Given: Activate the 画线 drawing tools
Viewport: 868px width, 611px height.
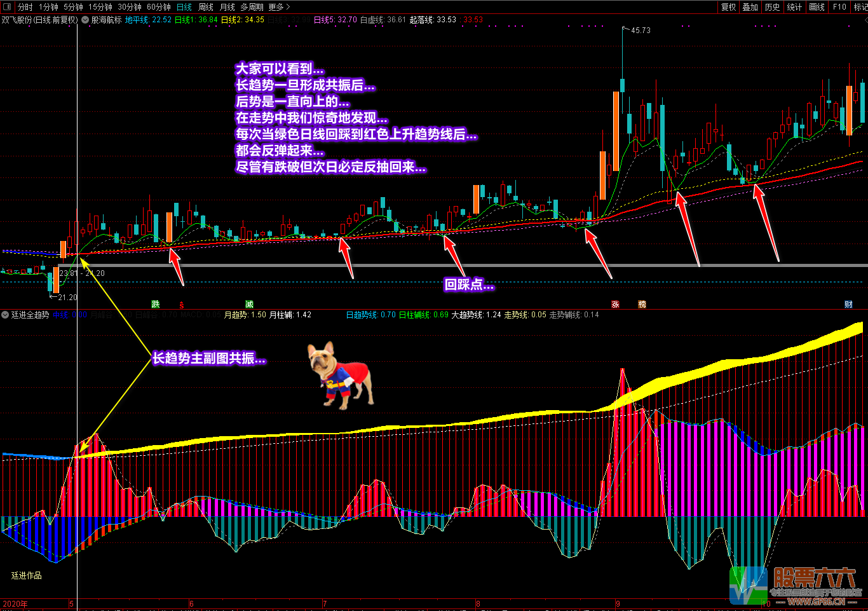Looking at the screenshot, I should [817, 7].
